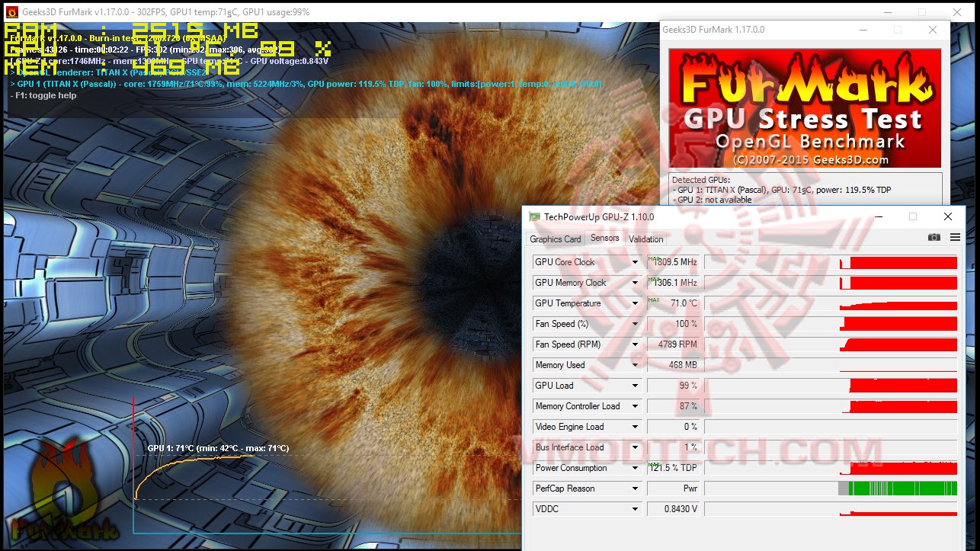
Task: Expand the Fan Speed (RPM) dropdown
Action: 635,344
